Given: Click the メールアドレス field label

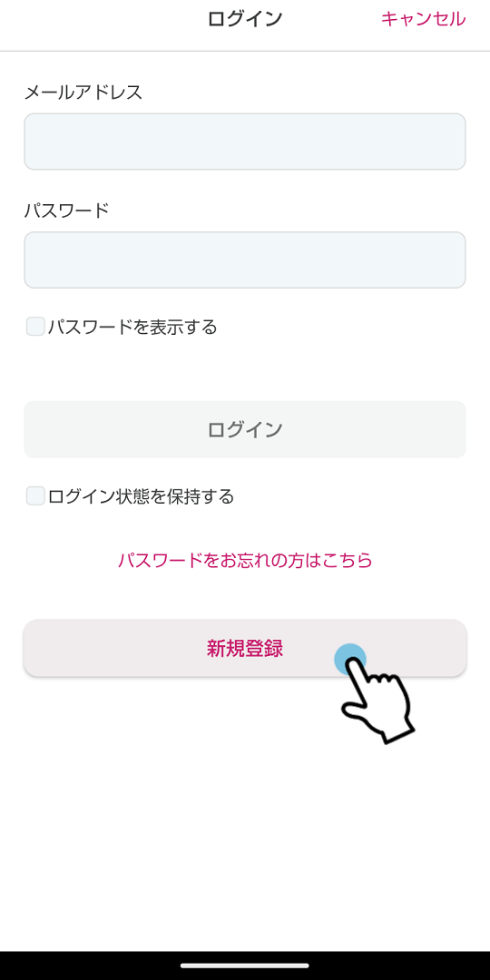Looking at the screenshot, I should pyautogui.click(x=83, y=93).
